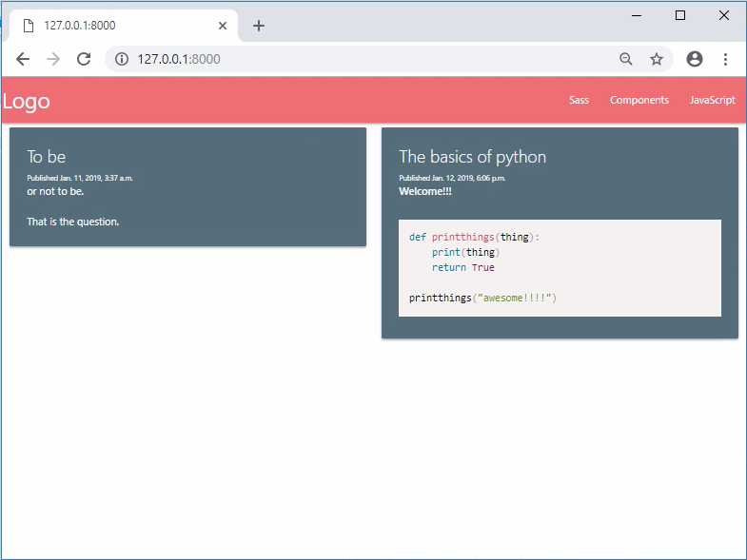Viewport: 747px width, 560px height.
Task: Click the browser back arrow
Action: click(x=23, y=59)
